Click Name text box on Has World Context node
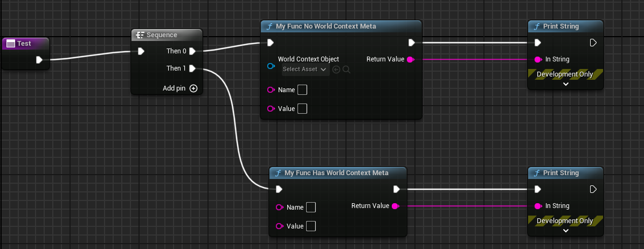The width and height of the screenshot is (644, 249). pos(311,207)
